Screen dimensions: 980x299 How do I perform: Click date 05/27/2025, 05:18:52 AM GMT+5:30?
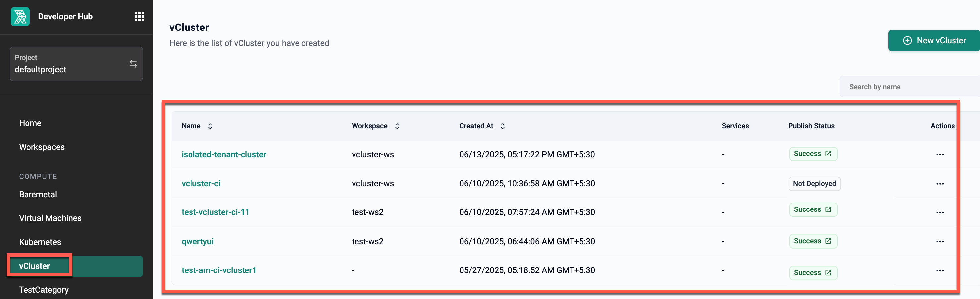pyautogui.click(x=527, y=270)
